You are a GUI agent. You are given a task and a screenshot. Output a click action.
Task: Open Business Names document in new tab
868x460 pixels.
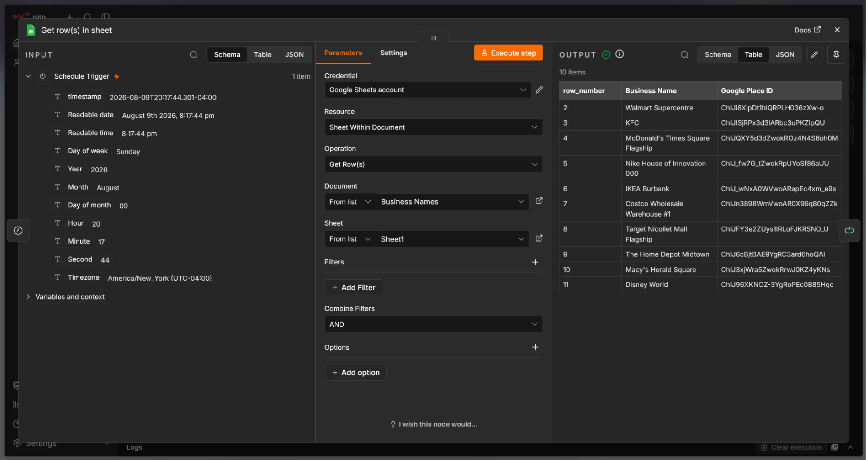click(539, 201)
